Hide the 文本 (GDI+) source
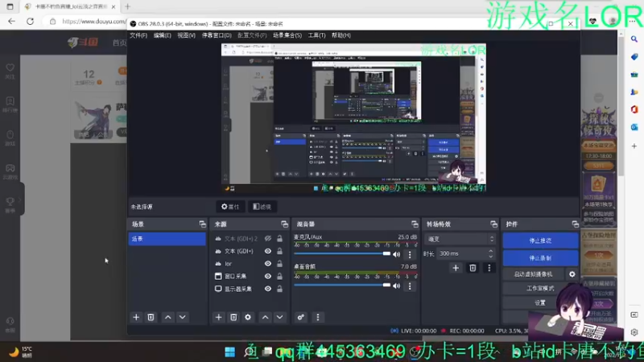644x362 pixels. click(x=268, y=251)
